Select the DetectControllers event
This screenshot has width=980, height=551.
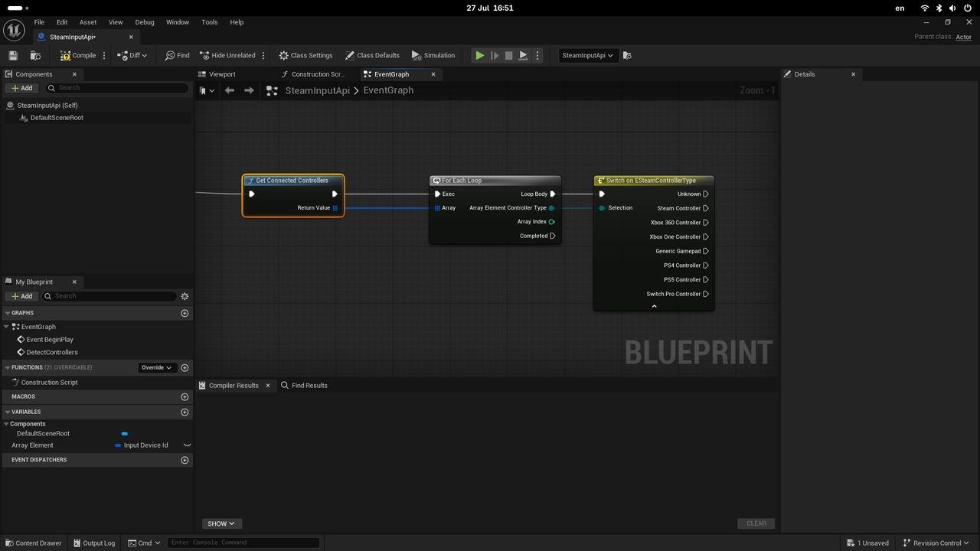point(52,353)
